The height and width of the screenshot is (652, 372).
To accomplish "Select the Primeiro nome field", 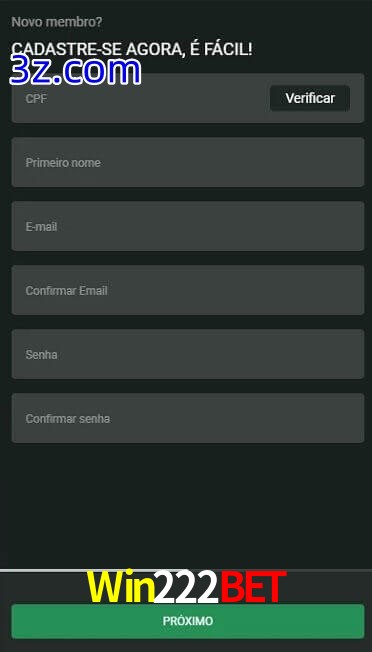I will pos(188,162).
